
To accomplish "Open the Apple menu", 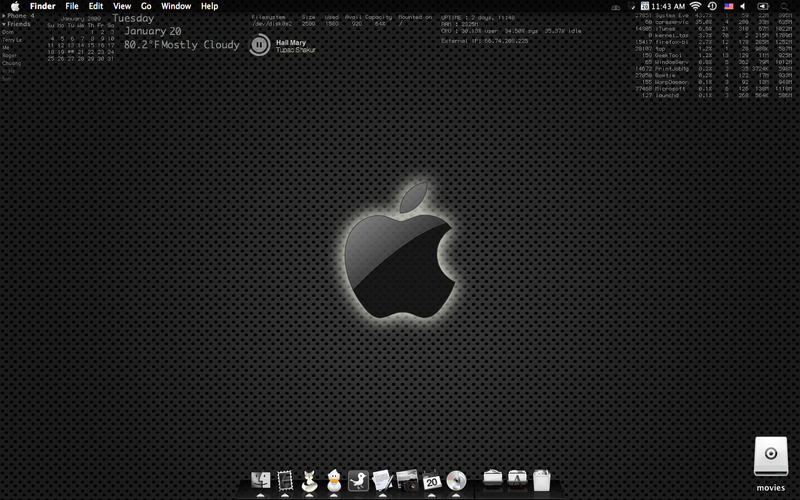I will [x=15, y=6].
